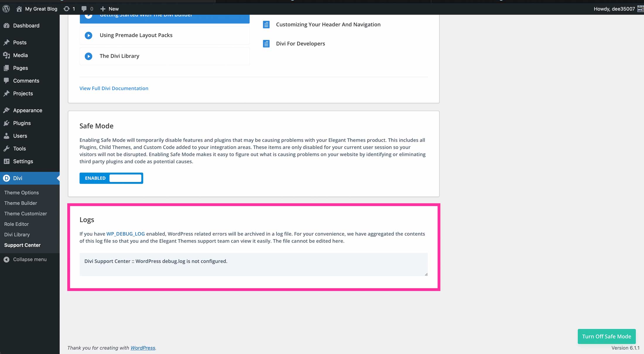Select the Support Center menu item

point(22,245)
